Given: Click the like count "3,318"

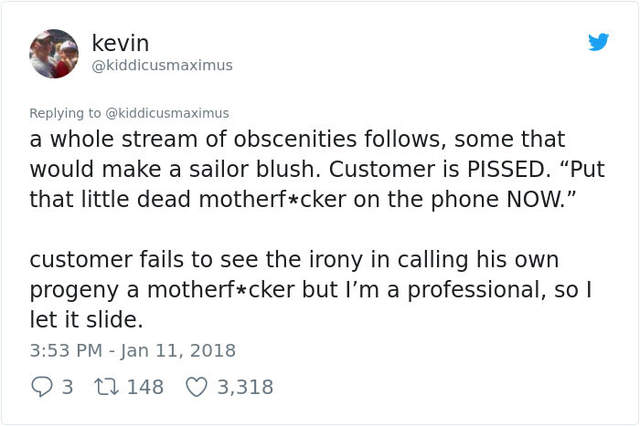Looking at the screenshot, I should pos(245,387).
